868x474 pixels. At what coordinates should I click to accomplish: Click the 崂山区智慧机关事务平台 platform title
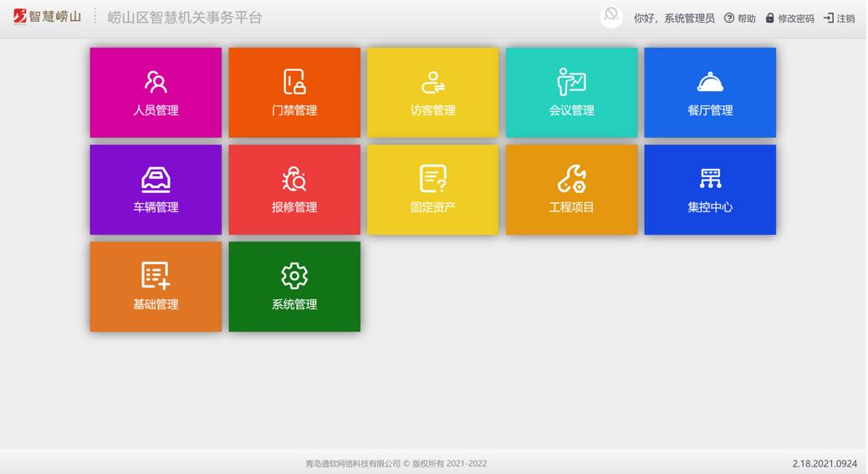coord(185,18)
